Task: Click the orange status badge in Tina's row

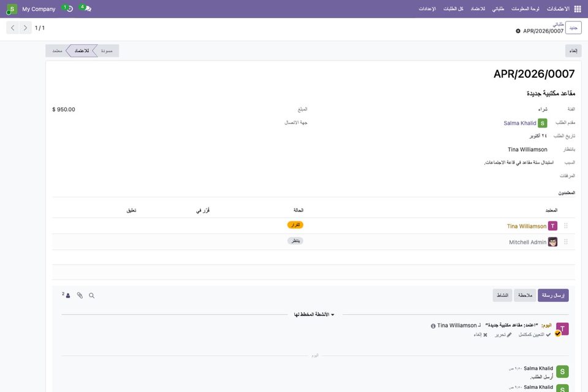Action: click(x=296, y=225)
